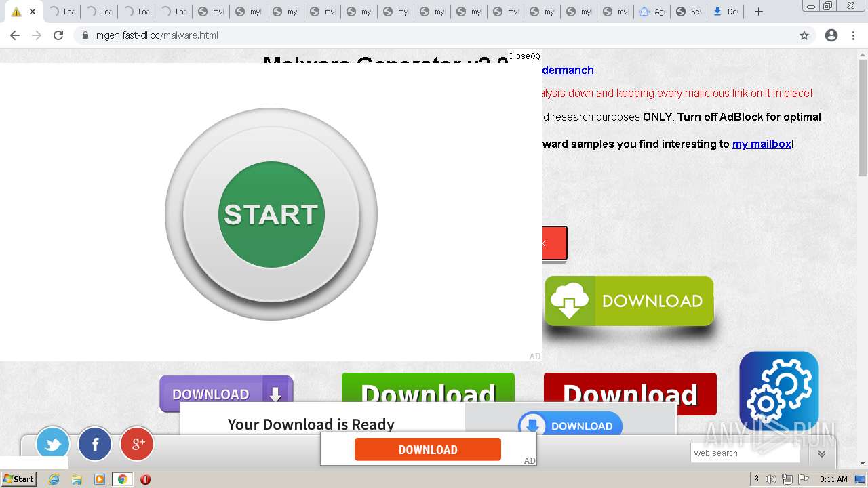Open the volume speaker tray icon
The width and height of the screenshot is (868, 488).
[x=771, y=479]
